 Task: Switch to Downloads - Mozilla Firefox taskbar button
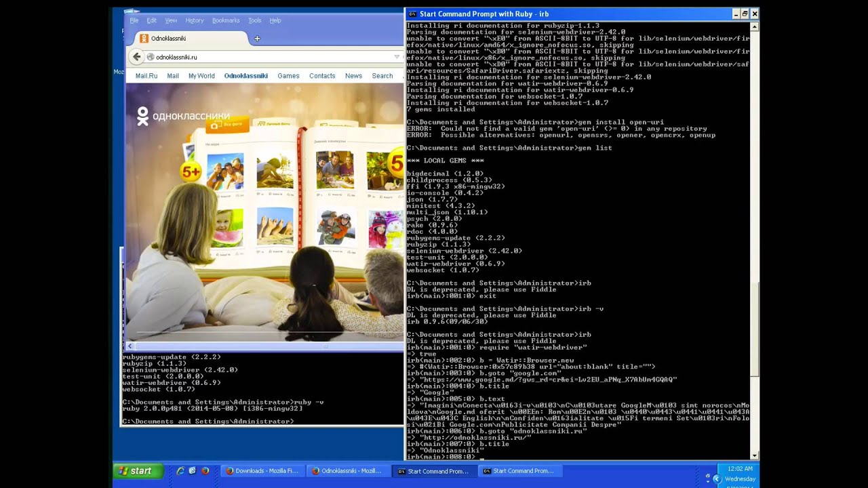(x=262, y=471)
